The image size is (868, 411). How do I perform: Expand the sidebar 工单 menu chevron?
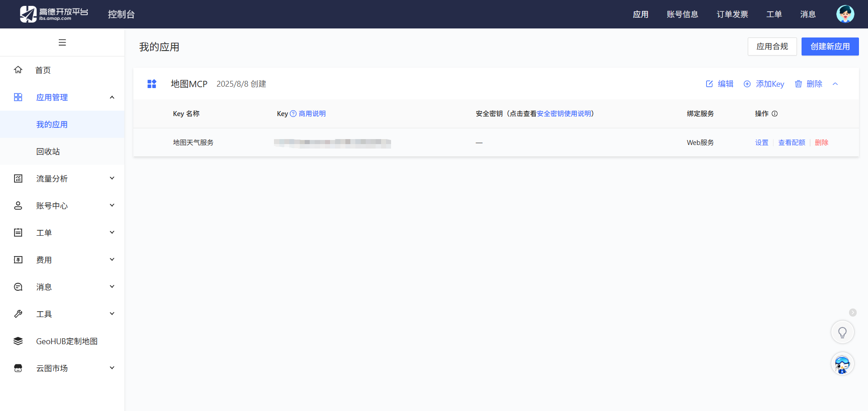pyautogui.click(x=112, y=233)
